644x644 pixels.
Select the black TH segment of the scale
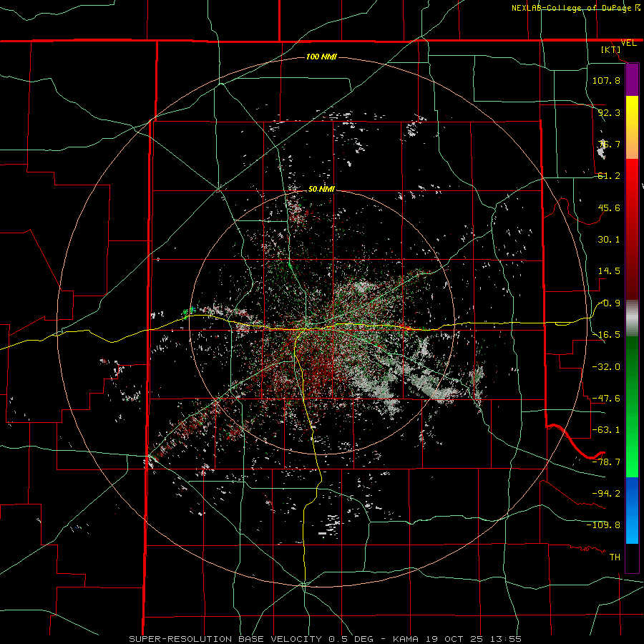tap(632, 557)
